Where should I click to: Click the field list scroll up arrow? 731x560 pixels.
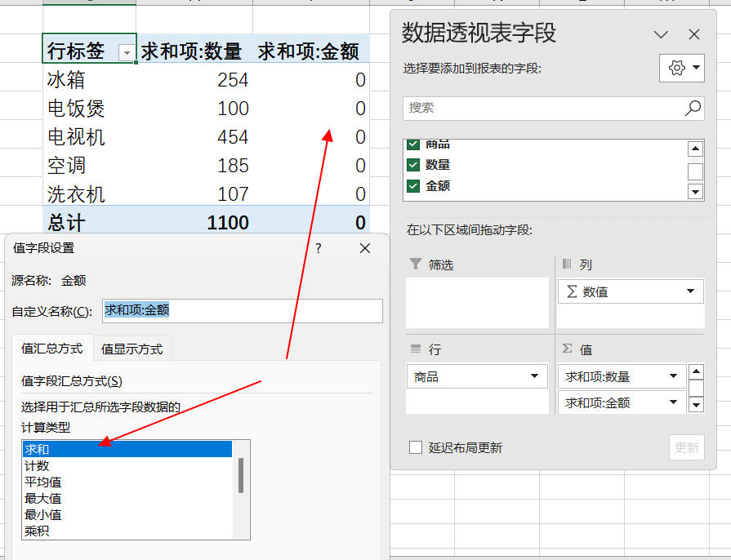point(696,149)
